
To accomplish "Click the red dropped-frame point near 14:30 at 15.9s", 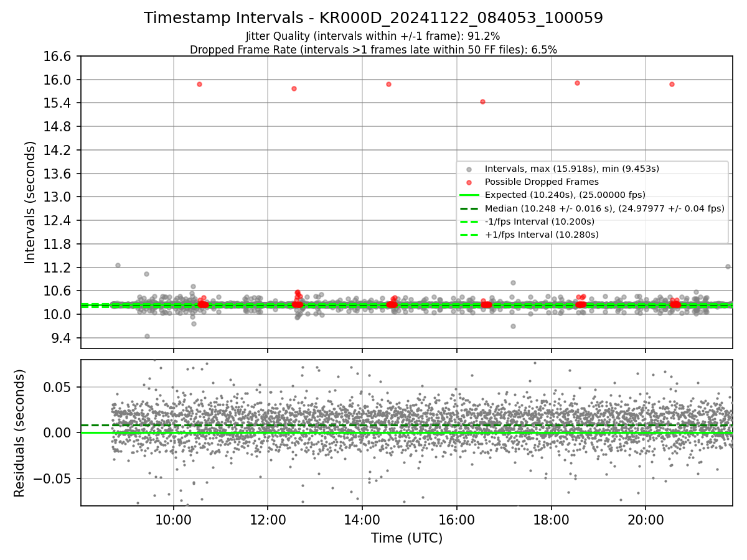I will coord(388,84).
